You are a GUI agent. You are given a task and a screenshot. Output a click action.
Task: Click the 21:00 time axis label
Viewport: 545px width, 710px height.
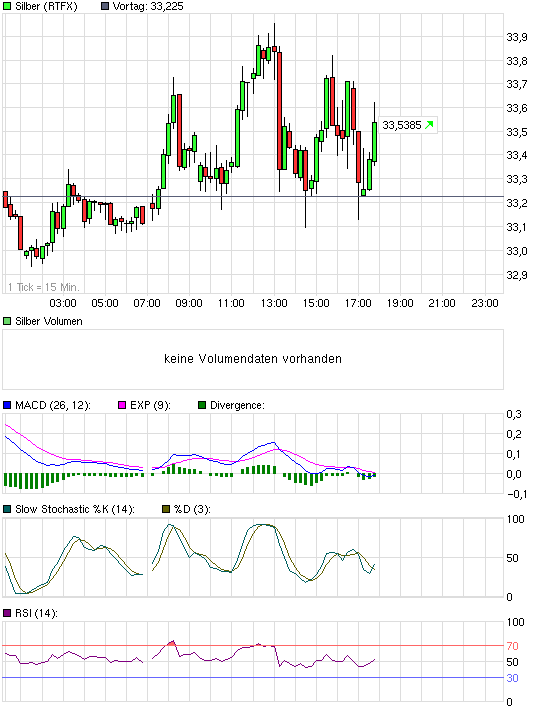coord(442,303)
